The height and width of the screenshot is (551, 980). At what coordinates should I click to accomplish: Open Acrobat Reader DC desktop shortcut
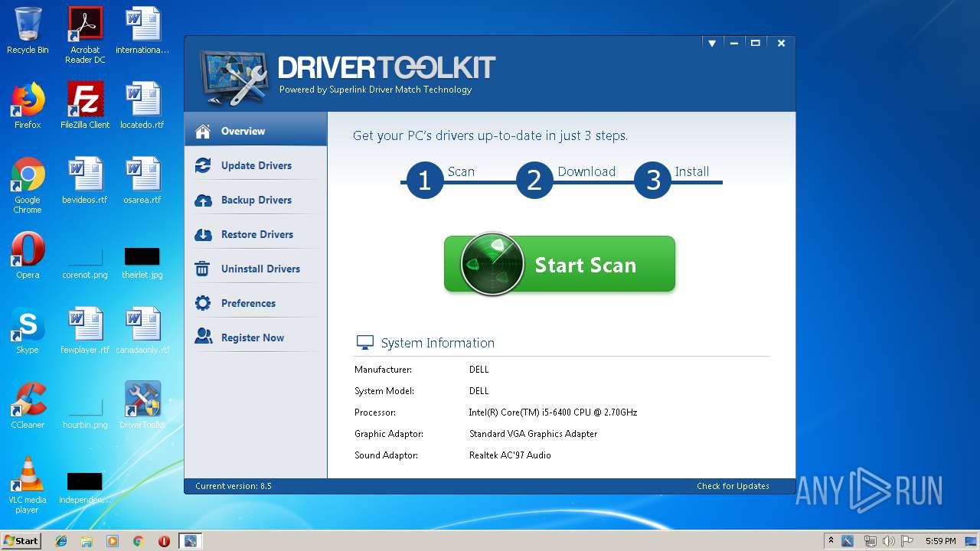coord(85,35)
